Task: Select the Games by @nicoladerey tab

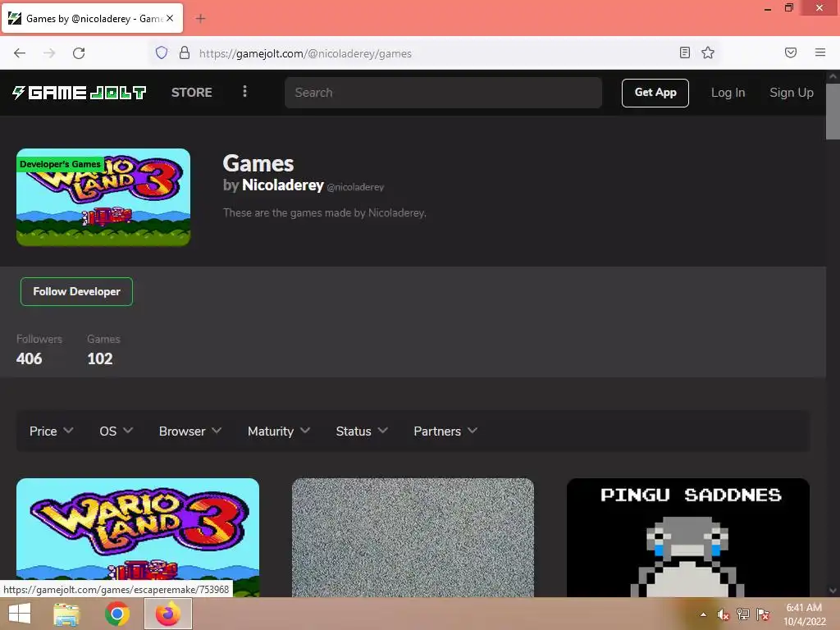Action: tap(92, 19)
